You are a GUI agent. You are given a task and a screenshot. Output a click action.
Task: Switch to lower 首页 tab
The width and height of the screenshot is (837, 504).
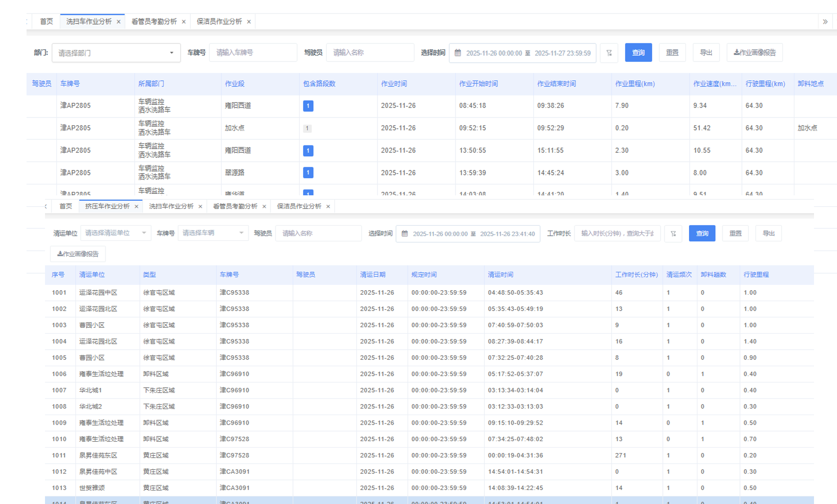coord(65,206)
